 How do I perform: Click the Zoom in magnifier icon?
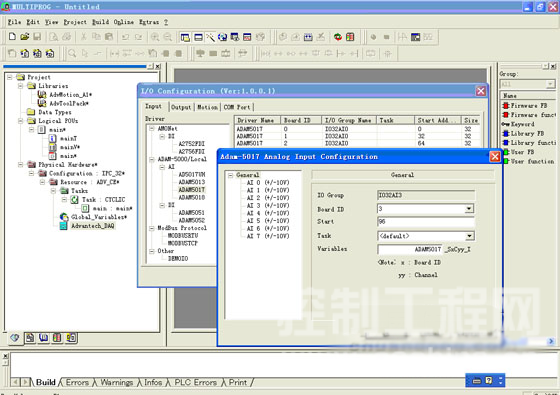click(x=155, y=37)
